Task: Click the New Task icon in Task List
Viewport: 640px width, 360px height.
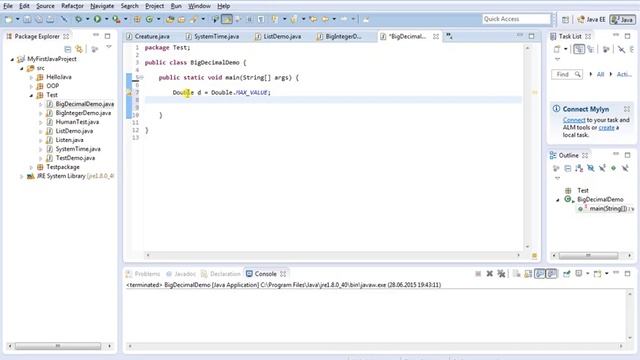Action: tap(557, 49)
